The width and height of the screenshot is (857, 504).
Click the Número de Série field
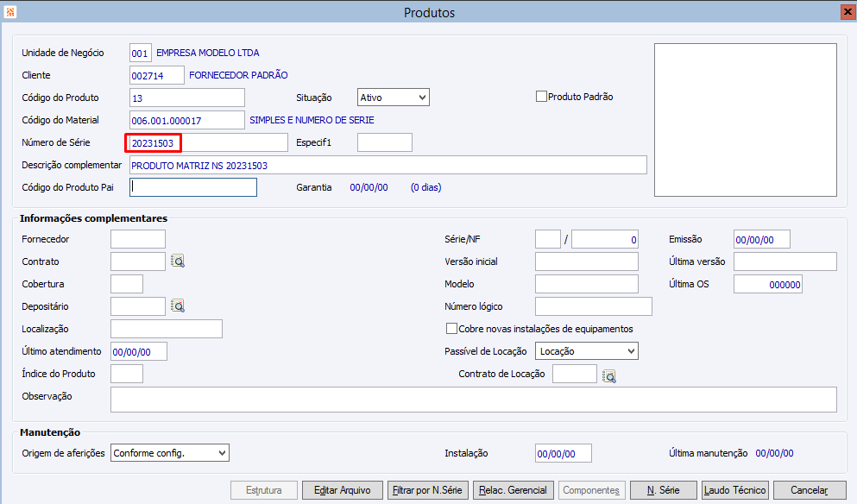click(208, 142)
